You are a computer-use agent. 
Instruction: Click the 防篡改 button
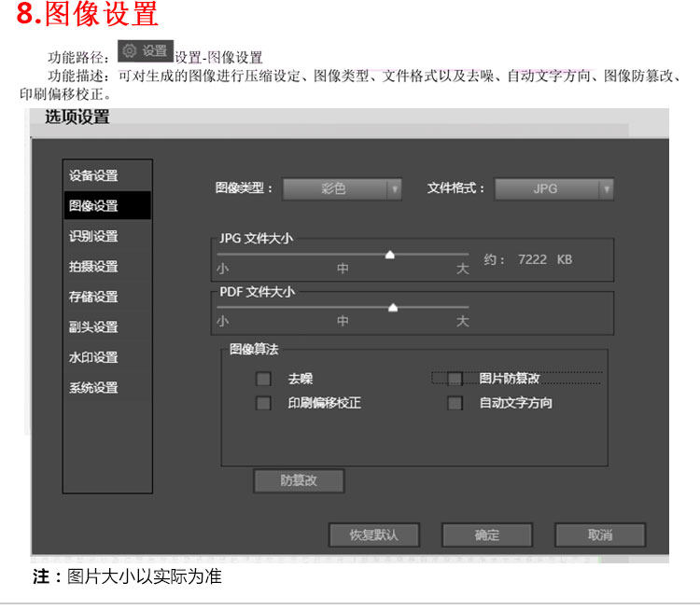299,480
